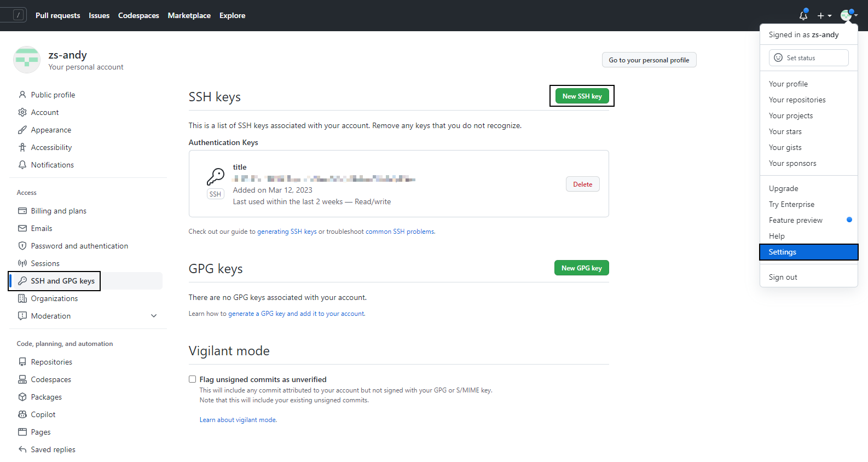Image resolution: width=868 pixels, height=462 pixels.
Task: Open the notifications bell icon
Action: point(803,15)
